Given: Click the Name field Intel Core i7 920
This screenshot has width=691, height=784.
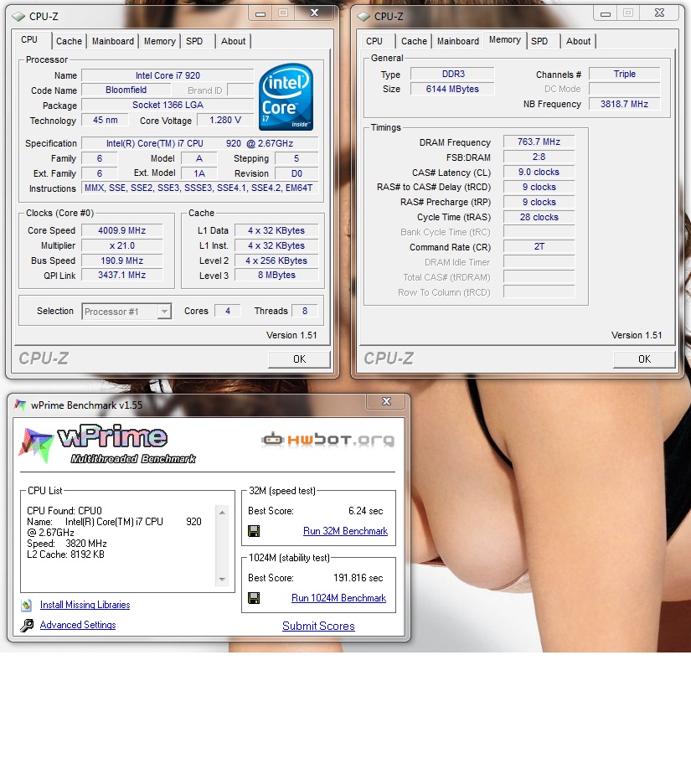Looking at the screenshot, I should (x=168, y=75).
